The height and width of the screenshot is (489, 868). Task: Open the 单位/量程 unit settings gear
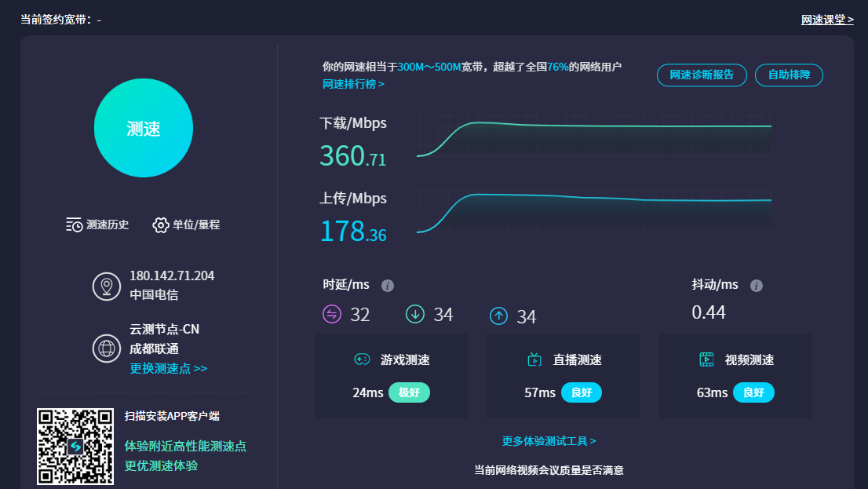[160, 224]
